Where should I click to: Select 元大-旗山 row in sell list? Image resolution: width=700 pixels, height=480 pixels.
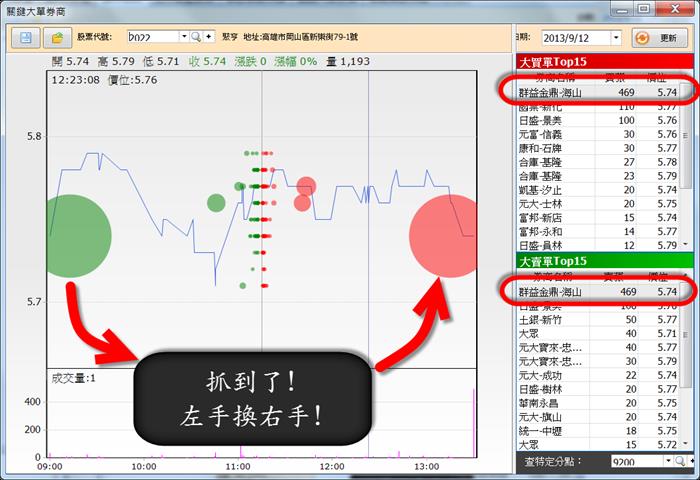[598, 417]
